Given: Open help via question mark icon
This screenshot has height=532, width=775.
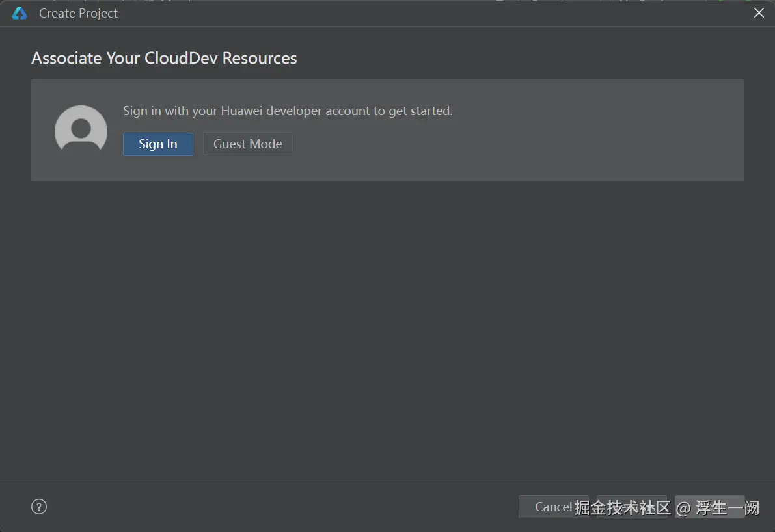Looking at the screenshot, I should point(39,507).
